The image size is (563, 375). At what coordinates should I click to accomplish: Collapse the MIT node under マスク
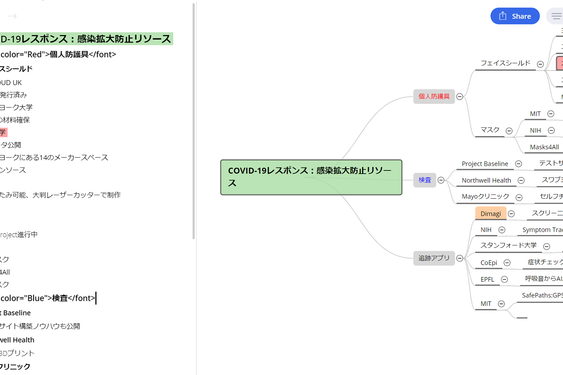(x=551, y=114)
